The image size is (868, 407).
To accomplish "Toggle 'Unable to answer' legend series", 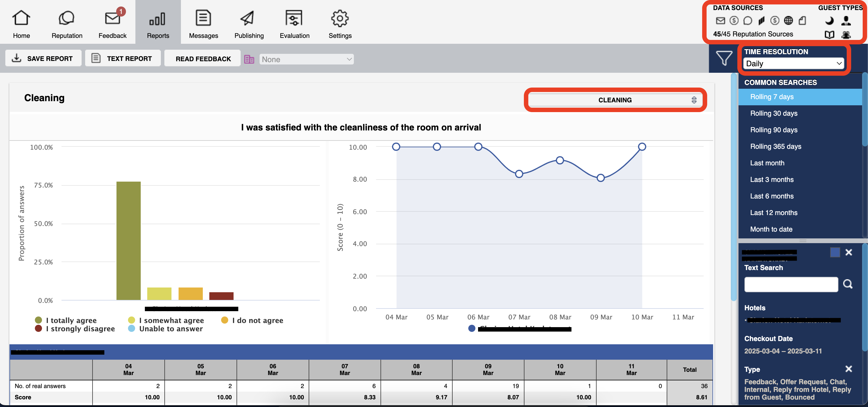I will click(165, 328).
